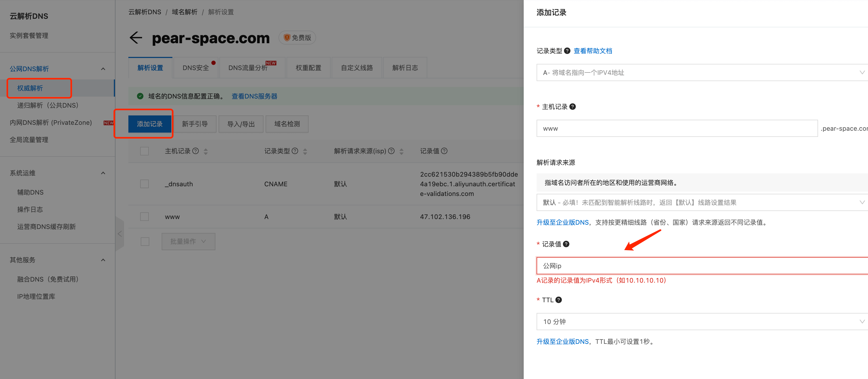
Task: Open the 批量操作 dropdown
Action: click(x=188, y=242)
